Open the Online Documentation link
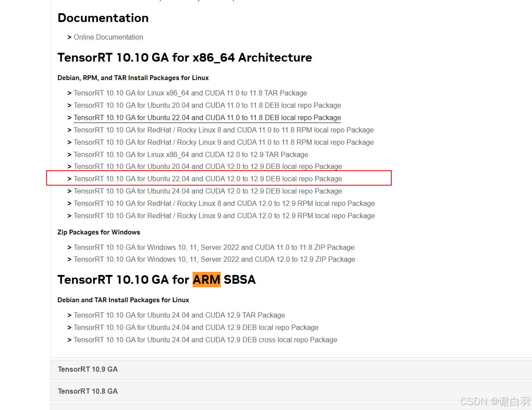Viewport: 532px width, 410px height. 109,37
